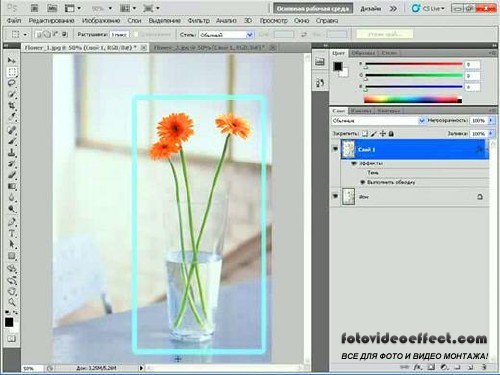Select the Rectangular Marquee tool
The width and height of the screenshot is (500, 375).
pyautogui.click(x=12, y=72)
